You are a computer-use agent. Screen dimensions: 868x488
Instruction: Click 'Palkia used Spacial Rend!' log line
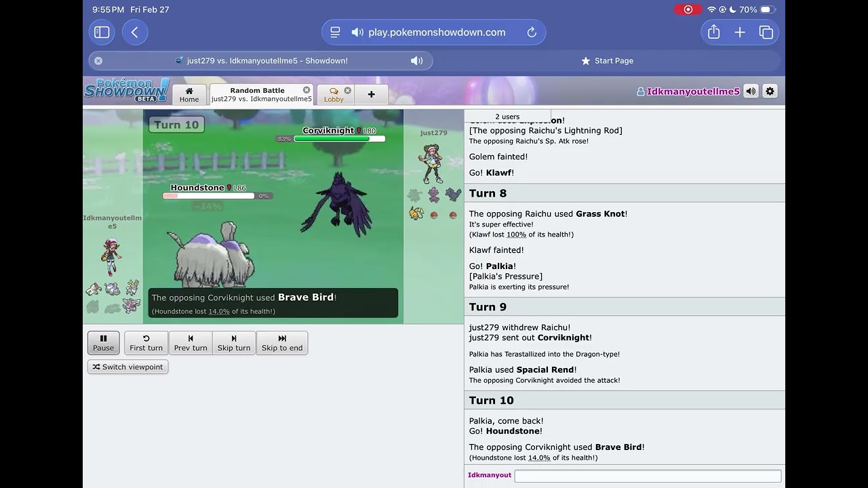(x=523, y=370)
